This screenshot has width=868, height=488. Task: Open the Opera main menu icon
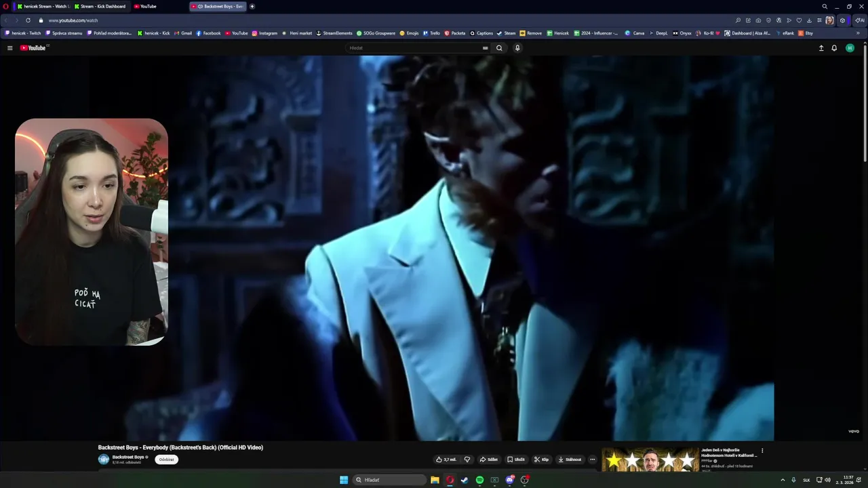(5, 6)
